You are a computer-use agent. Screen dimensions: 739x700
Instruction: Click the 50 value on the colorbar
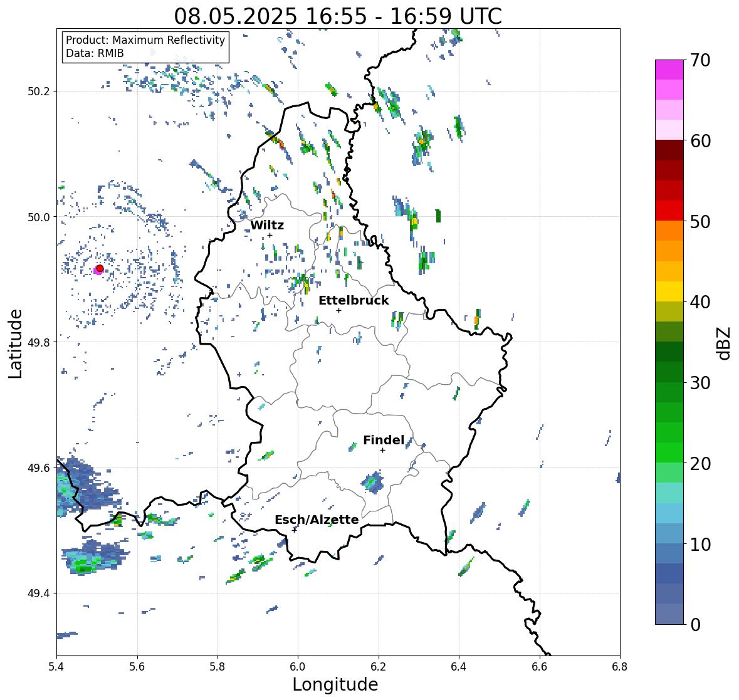(700, 221)
